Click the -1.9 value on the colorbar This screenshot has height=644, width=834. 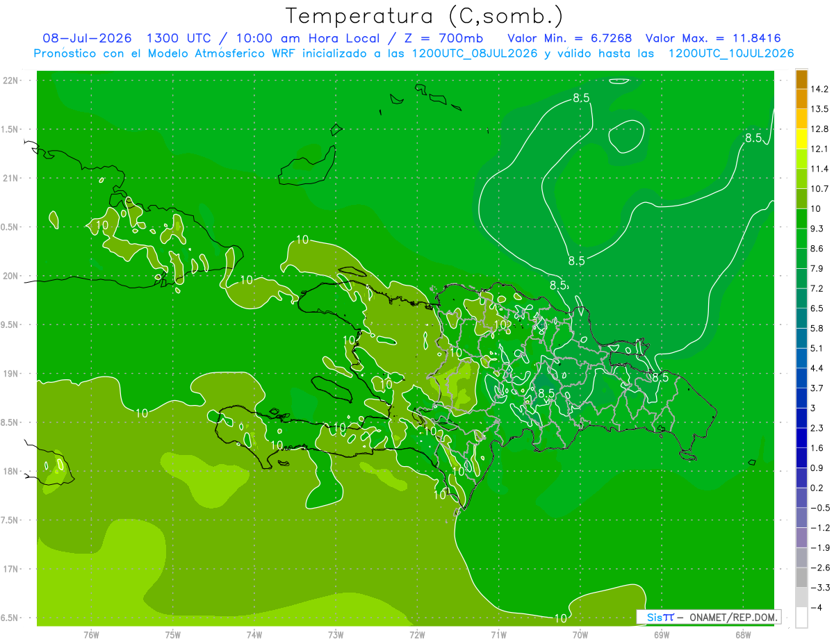pos(820,547)
